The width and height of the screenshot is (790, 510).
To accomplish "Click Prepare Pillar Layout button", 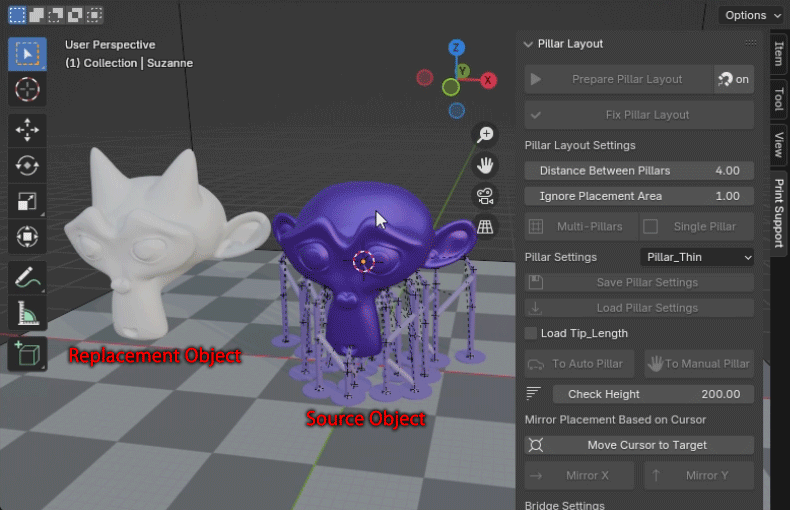I will [x=619, y=79].
